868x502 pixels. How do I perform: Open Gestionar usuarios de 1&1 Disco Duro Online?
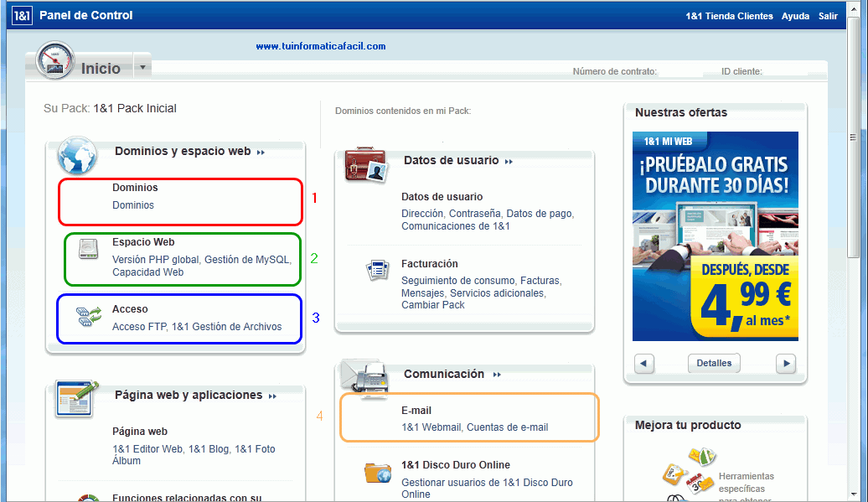487,488
